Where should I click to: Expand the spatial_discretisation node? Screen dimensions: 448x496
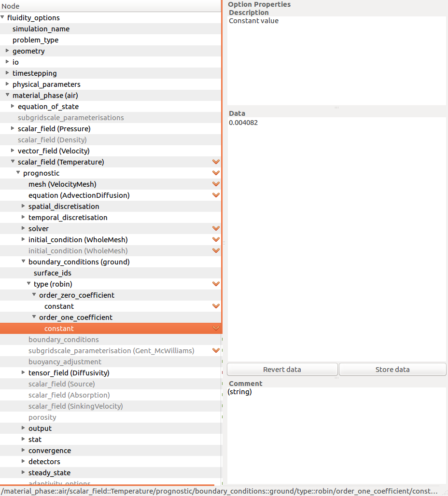[x=23, y=206]
